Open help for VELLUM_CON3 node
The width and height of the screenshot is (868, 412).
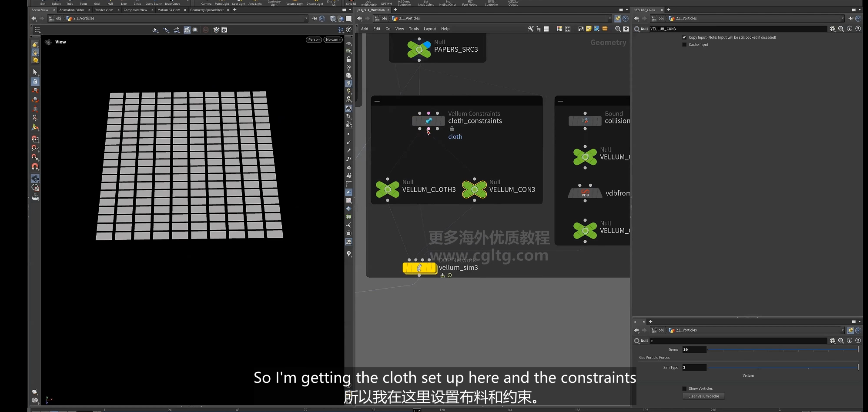(x=858, y=29)
